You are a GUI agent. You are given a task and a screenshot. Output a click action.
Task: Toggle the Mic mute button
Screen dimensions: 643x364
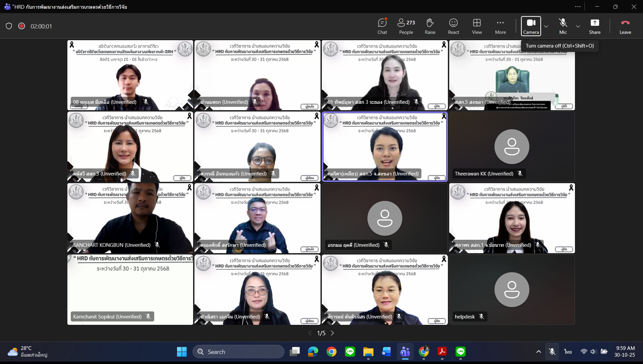pyautogui.click(x=563, y=26)
